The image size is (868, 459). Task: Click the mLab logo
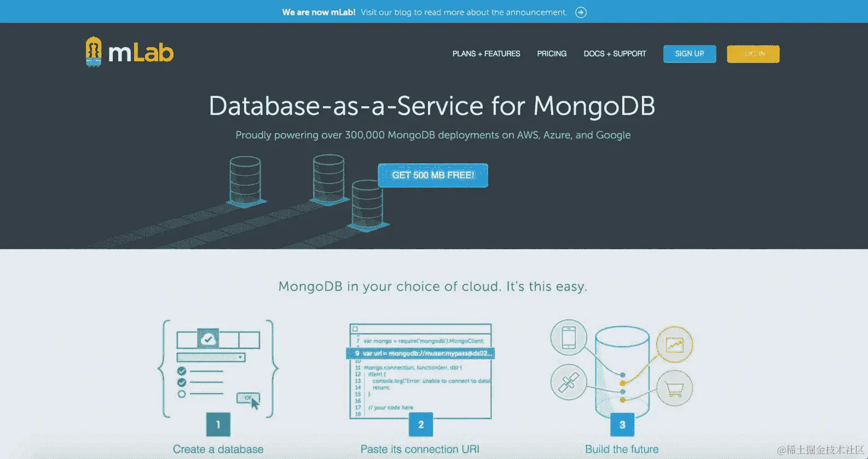(129, 52)
